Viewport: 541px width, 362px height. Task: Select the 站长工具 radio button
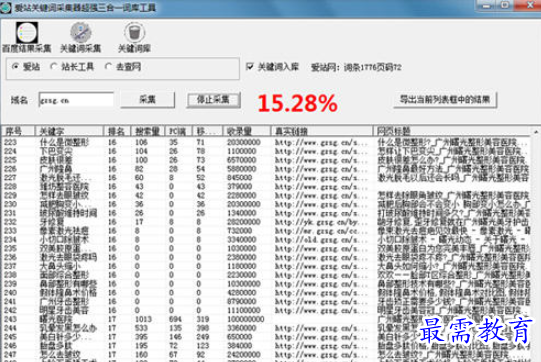click(x=72, y=67)
